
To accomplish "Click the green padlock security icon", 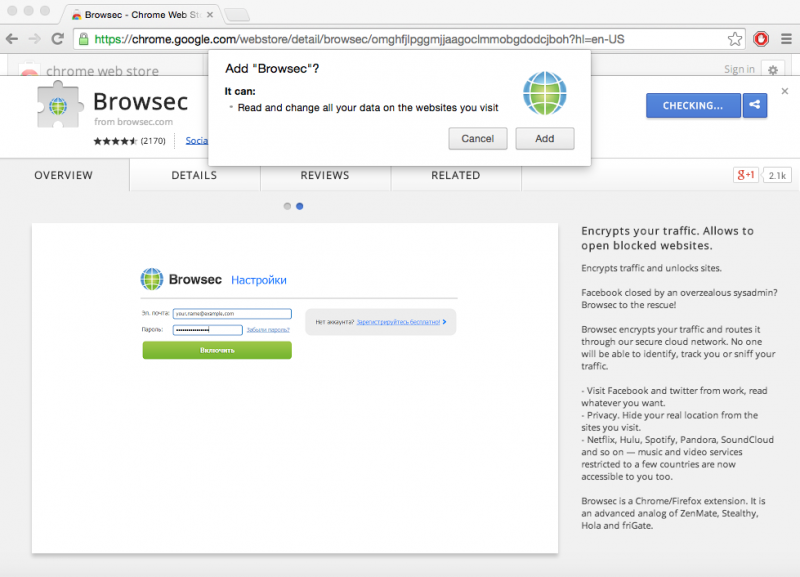I will pyautogui.click(x=84, y=39).
